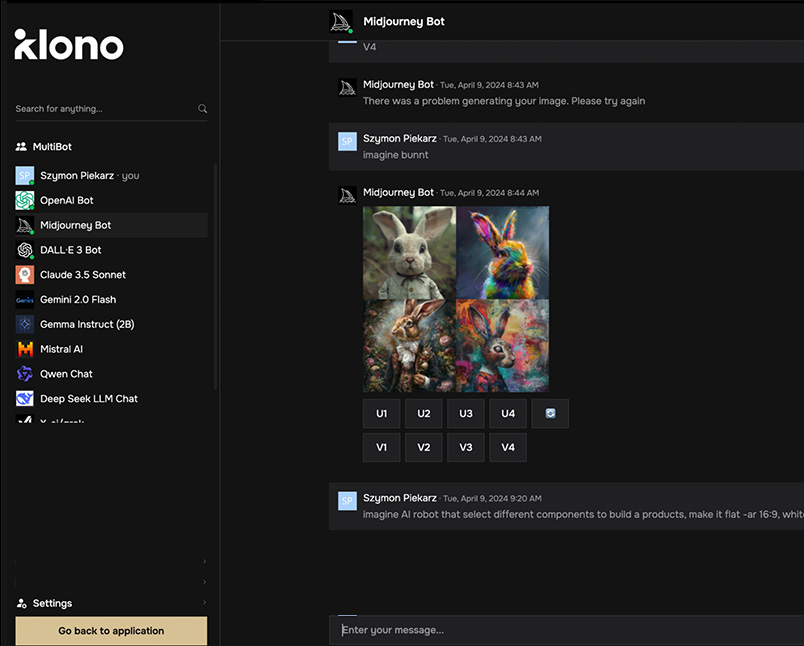Click the "imagine AI robot" prompt message text
Screen dimensions: 804x646
583,514
